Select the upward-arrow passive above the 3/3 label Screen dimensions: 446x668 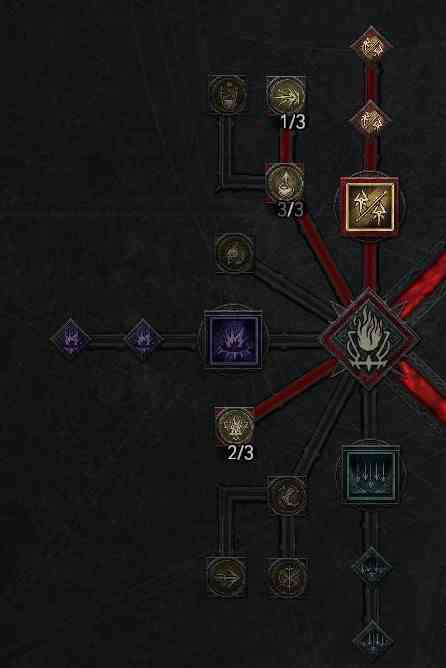[285, 182]
